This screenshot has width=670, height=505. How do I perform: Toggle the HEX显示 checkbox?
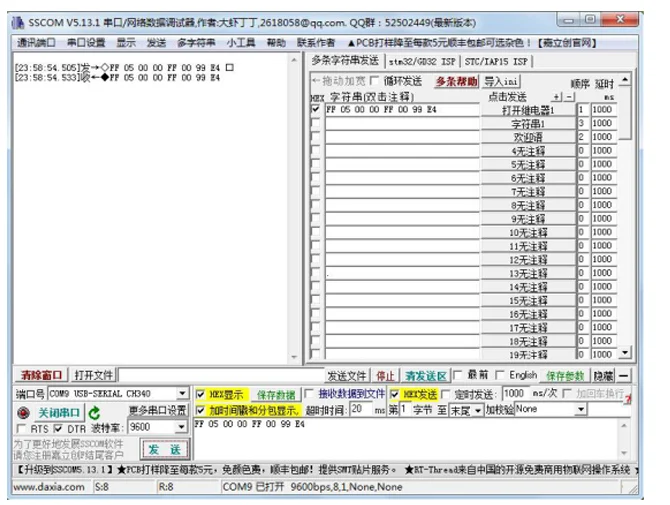(200, 394)
